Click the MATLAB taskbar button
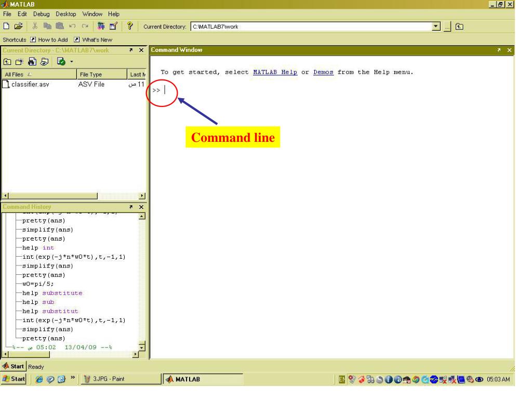 [203, 379]
